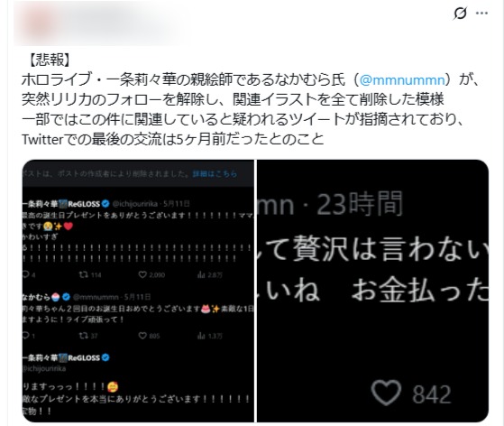Click the views chart icon showing 1.3万
The width and height of the screenshot is (504, 426).
[201, 336]
